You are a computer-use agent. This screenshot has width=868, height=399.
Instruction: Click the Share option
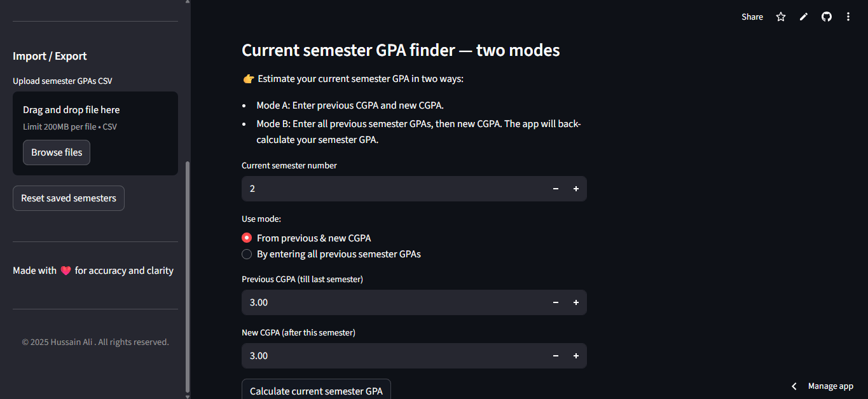pyautogui.click(x=752, y=17)
